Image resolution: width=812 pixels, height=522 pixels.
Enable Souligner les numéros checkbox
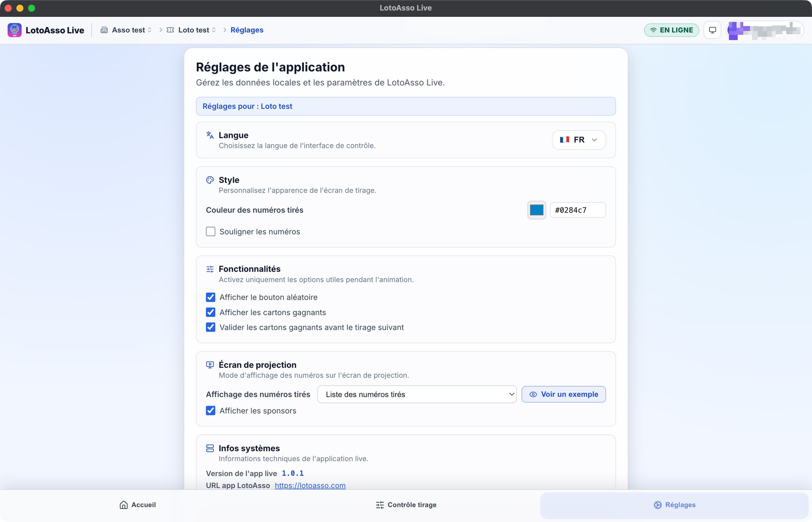(x=210, y=231)
